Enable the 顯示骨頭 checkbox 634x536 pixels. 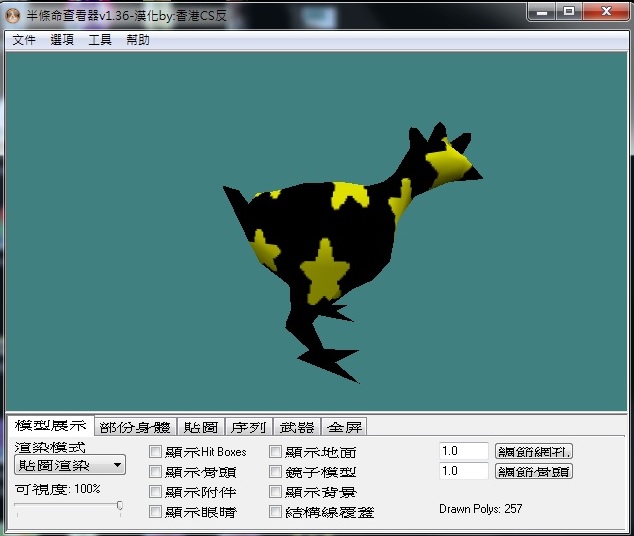pos(155,472)
